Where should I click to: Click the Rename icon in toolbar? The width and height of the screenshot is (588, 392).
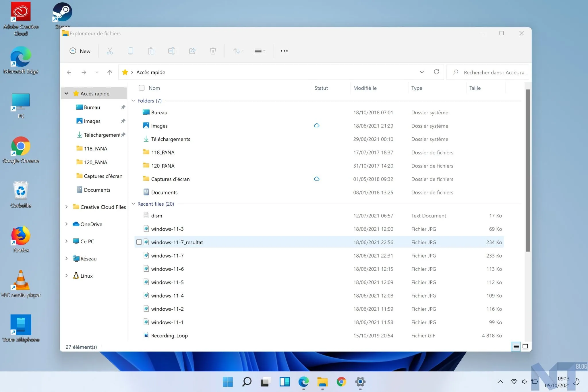(172, 51)
